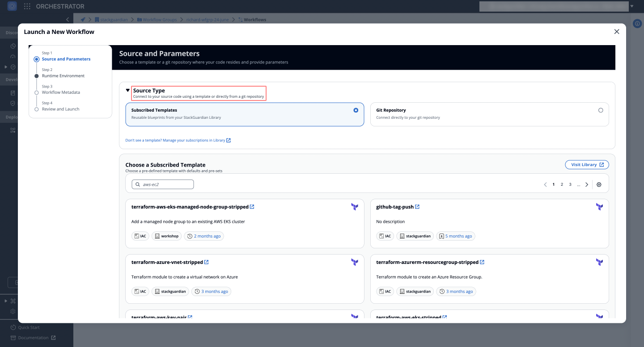This screenshot has height=347, width=644.
Task: Open external link icon beside terraform-azure-vnet-stripped
Action: [206, 262]
